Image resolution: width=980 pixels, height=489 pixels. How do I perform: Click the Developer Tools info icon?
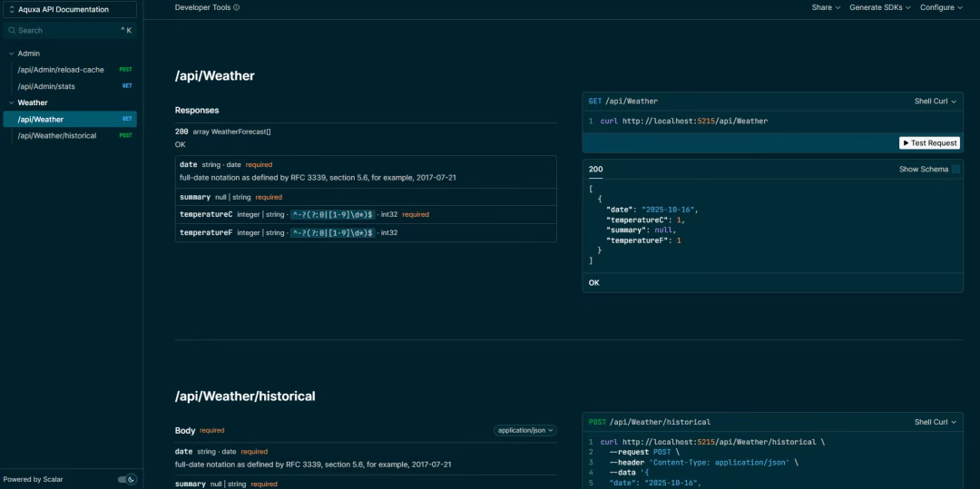click(x=236, y=7)
